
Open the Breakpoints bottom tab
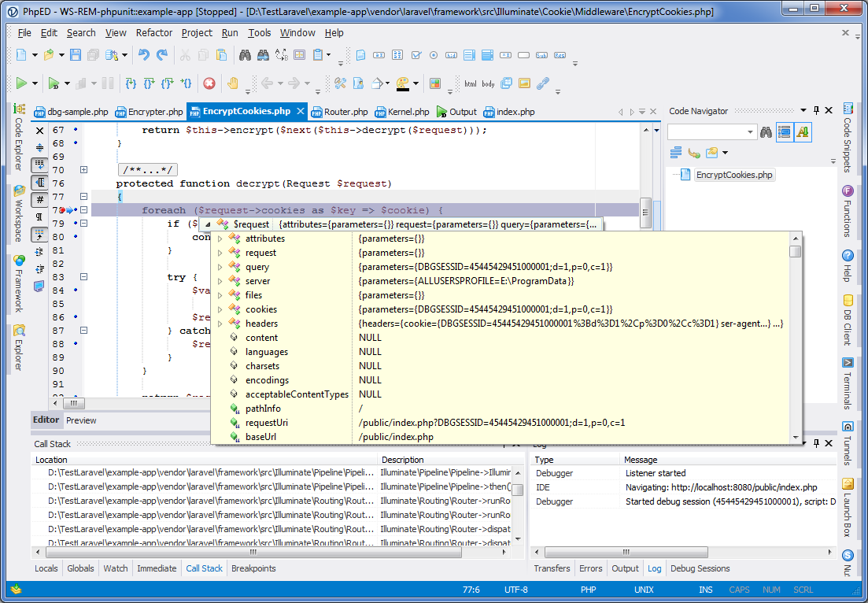coord(253,568)
